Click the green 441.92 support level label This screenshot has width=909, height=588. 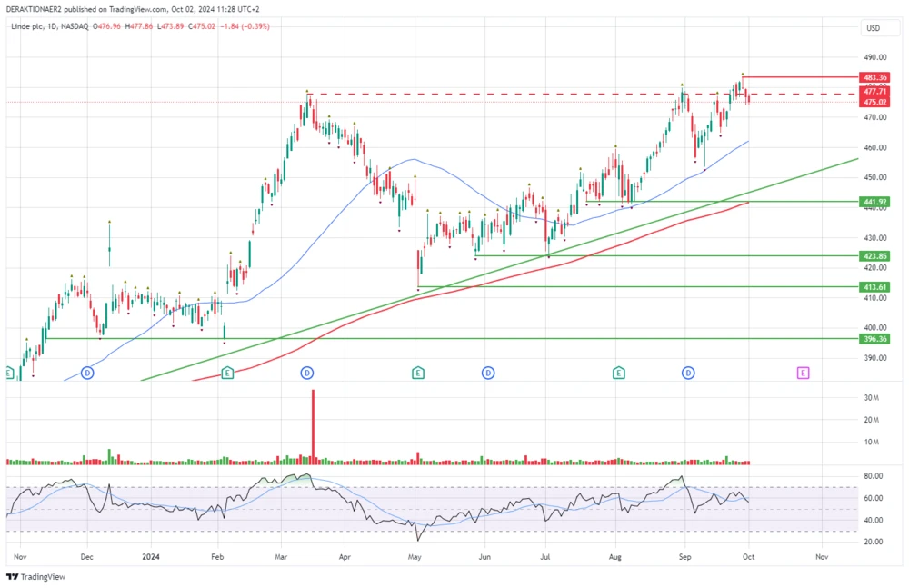(x=873, y=201)
